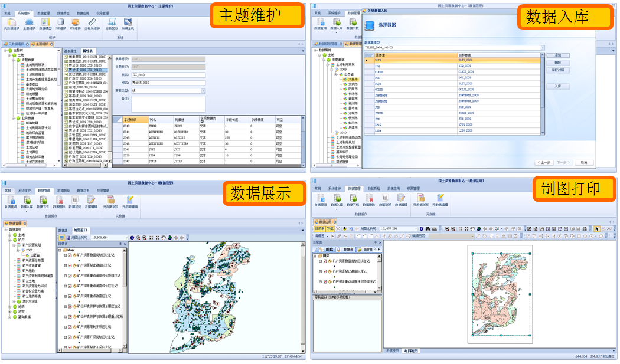The image size is (620, 364).
Task: Switch to 数据视图 tab in 制图打印 window
Action: 392,350
